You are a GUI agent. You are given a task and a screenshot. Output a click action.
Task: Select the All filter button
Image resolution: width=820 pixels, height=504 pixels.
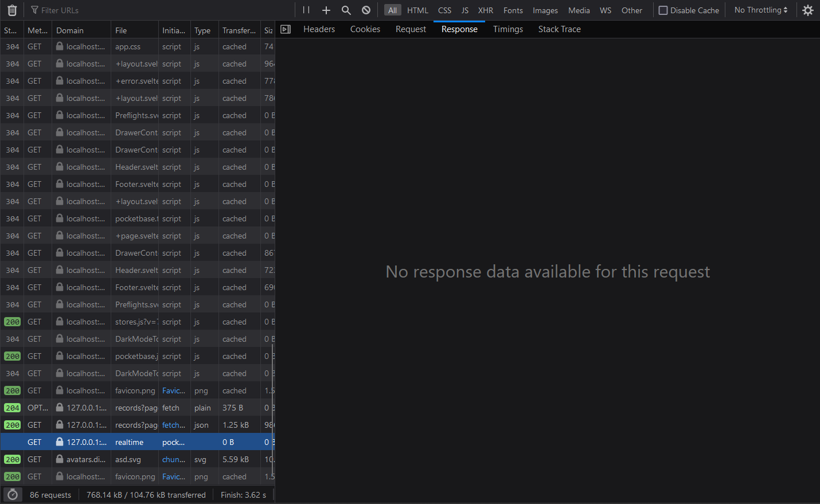pos(392,10)
